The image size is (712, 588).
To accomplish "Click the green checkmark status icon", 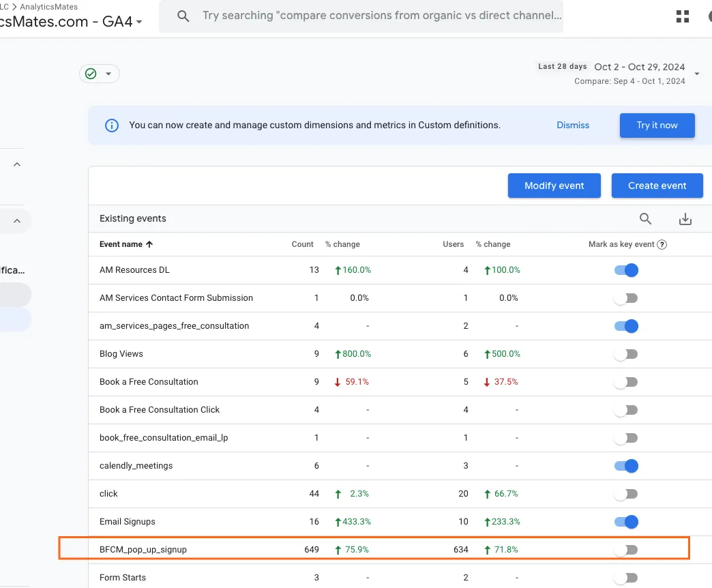I will (91, 74).
